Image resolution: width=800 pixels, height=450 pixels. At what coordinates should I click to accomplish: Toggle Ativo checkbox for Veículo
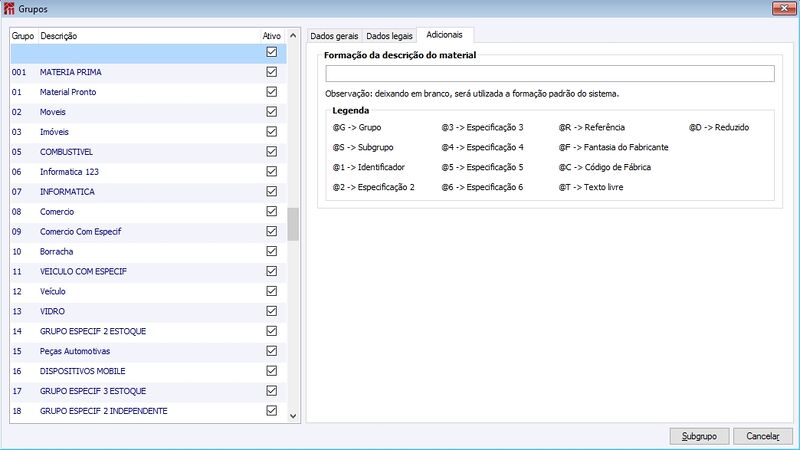(271, 291)
